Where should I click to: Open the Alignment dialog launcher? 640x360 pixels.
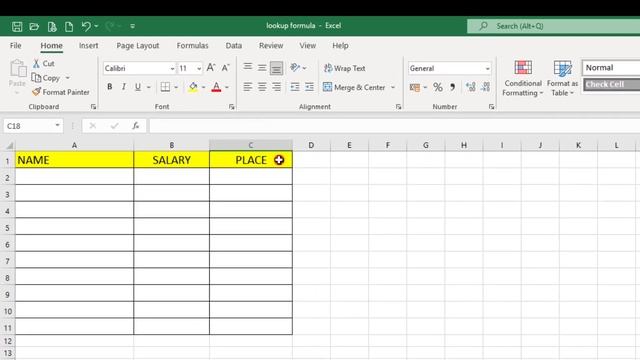pos(398,107)
